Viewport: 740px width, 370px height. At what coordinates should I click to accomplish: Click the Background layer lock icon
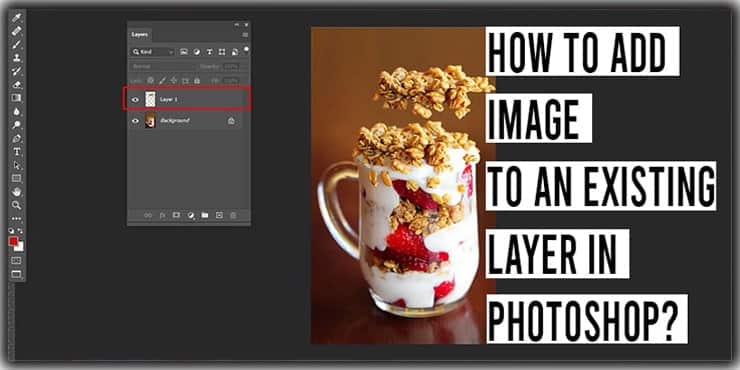coord(231,121)
